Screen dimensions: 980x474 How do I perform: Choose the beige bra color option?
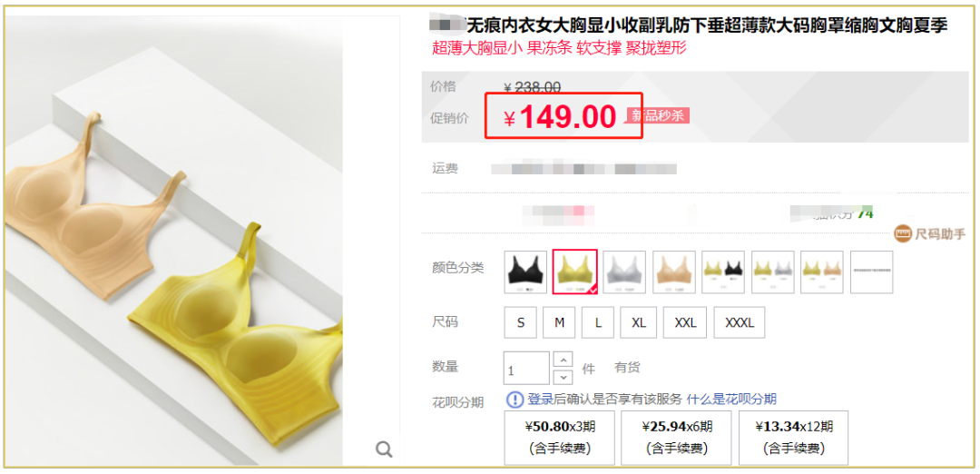673,272
